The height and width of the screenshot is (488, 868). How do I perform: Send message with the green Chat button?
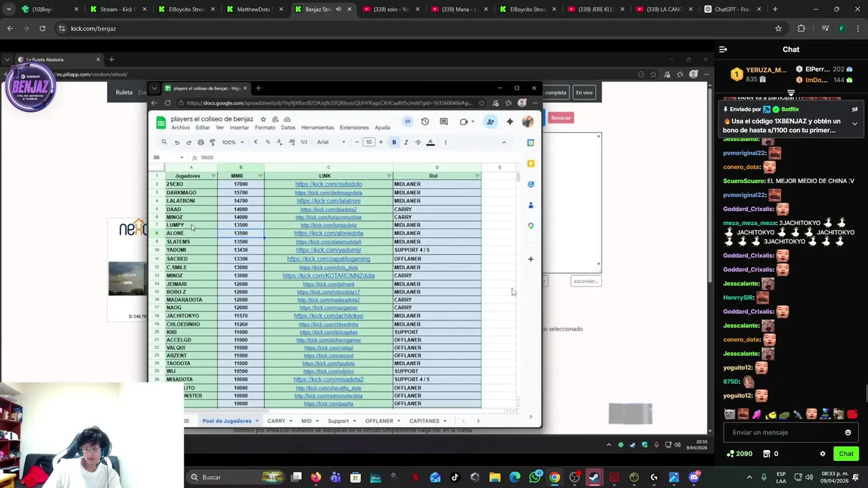click(846, 454)
